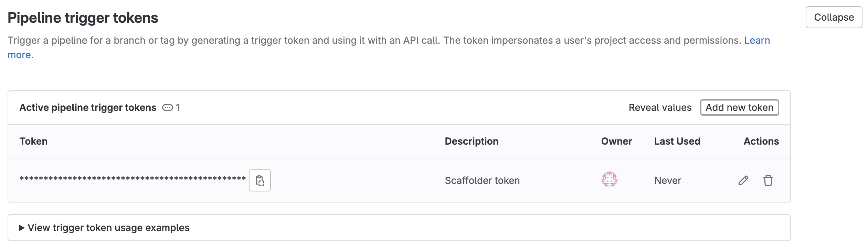Click the Description column header

(x=471, y=141)
